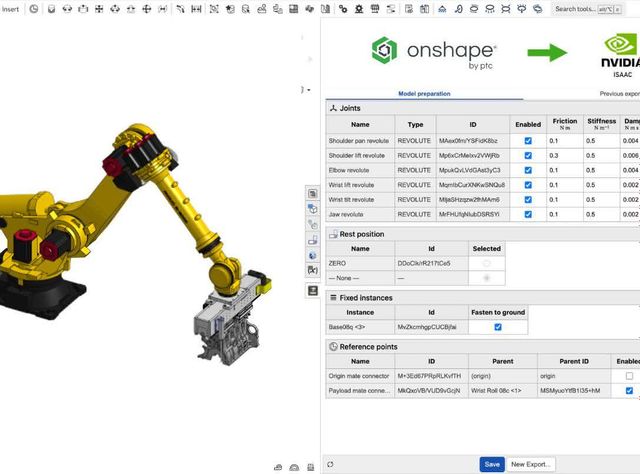This screenshot has height=474, width=640.
Task: Disable the Shoulder lift revolute joint checkbox
Action: 528,156
